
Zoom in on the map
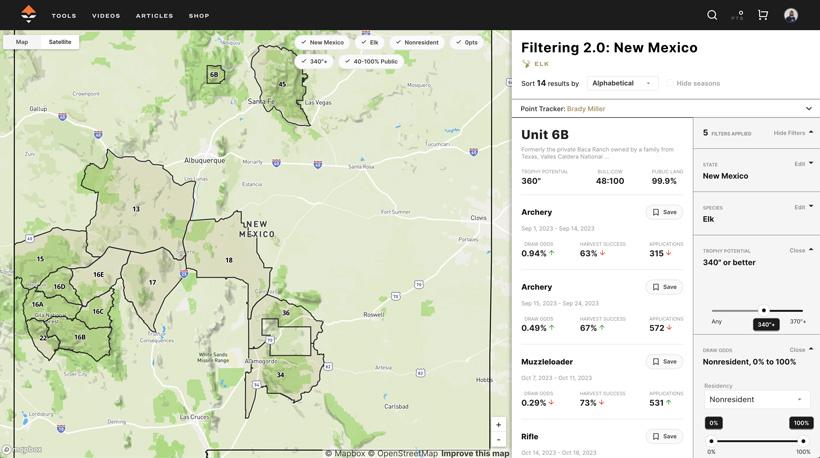pyautogui.click(x=498, y=425)
